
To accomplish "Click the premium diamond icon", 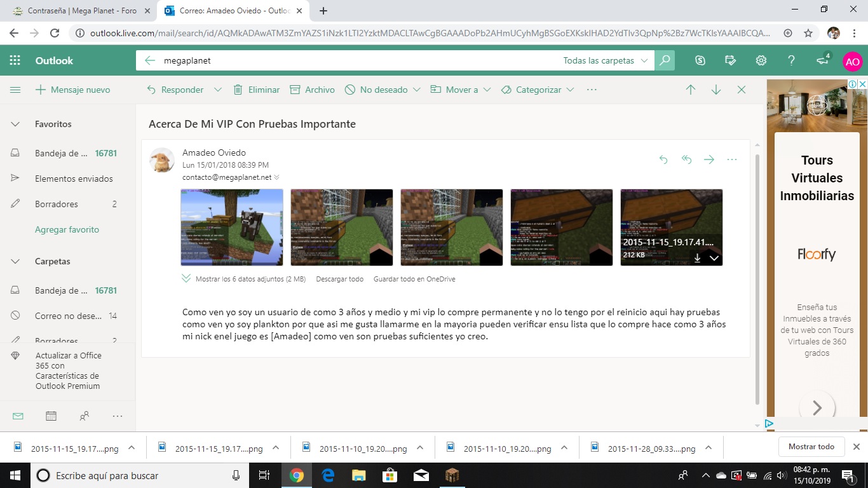I will (x=16, y=356).
